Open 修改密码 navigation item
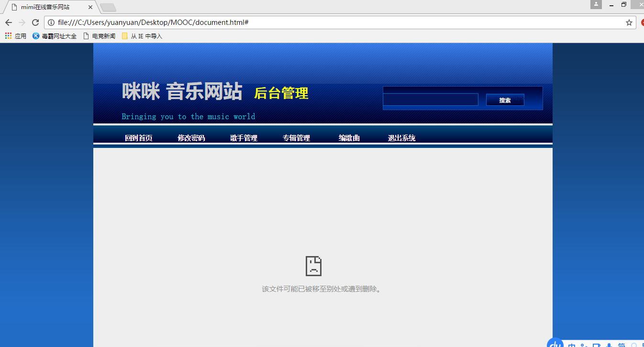Viewport: 644px width, 347px height. click(191, 138)
